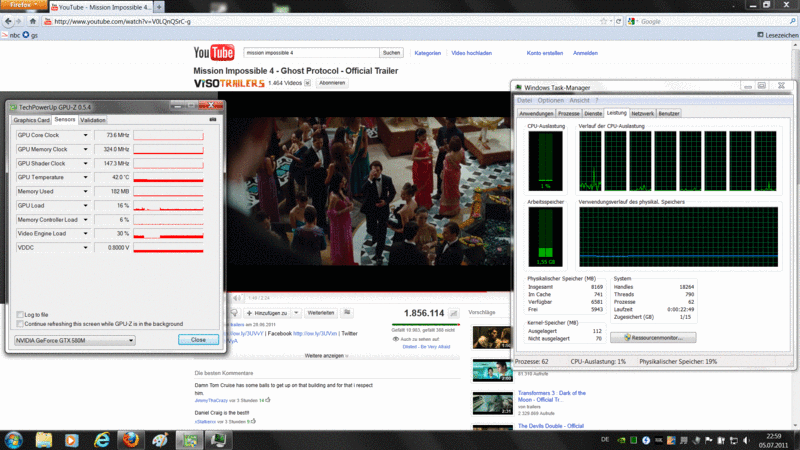The height and width of the screenshot is (450, 800).
Task: Open GPU Load sensor dropdown
Action: point(85,206)
